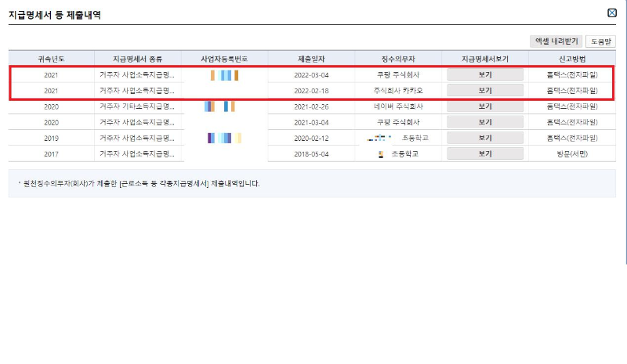Screen dimensions: 627x364
Task: Click 보기 for 주식회사 카카오 row
Action: click(x=485, y=91)
